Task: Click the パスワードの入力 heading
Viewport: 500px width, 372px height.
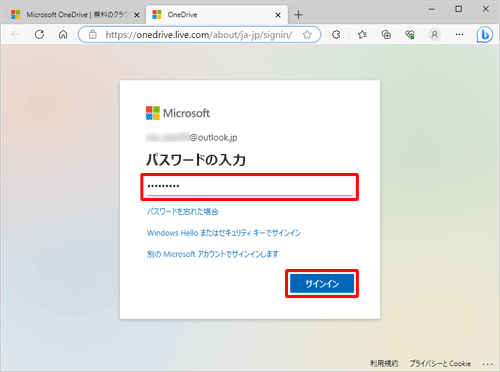Action: tap(196, 160)
